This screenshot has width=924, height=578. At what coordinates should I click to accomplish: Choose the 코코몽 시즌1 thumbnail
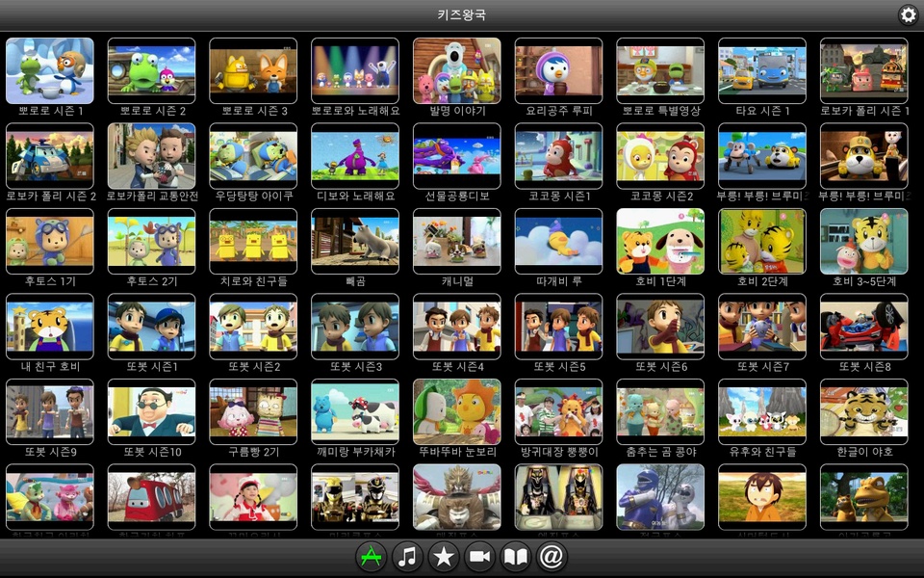[x=558, y=156]
